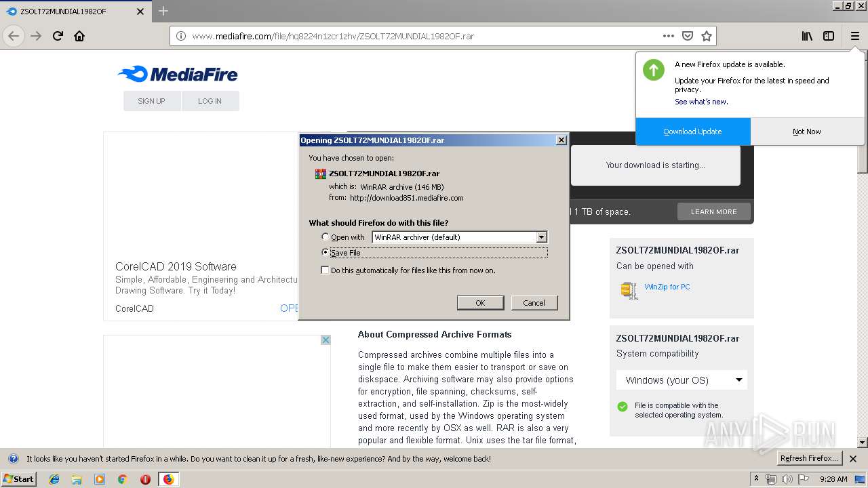Click the green Firefox update arrow icon

(654, 70)
